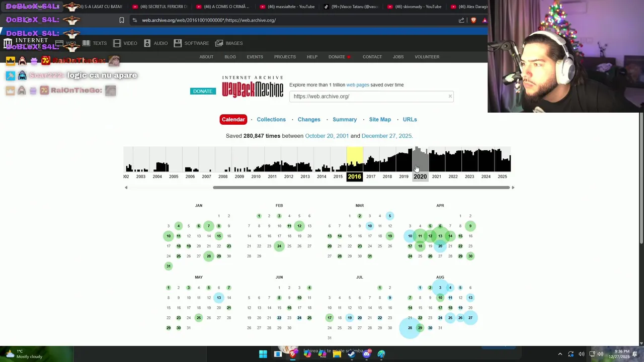Click the December 27, 2025 link
The width and height of the screenshot is (644, 362).
386,136
